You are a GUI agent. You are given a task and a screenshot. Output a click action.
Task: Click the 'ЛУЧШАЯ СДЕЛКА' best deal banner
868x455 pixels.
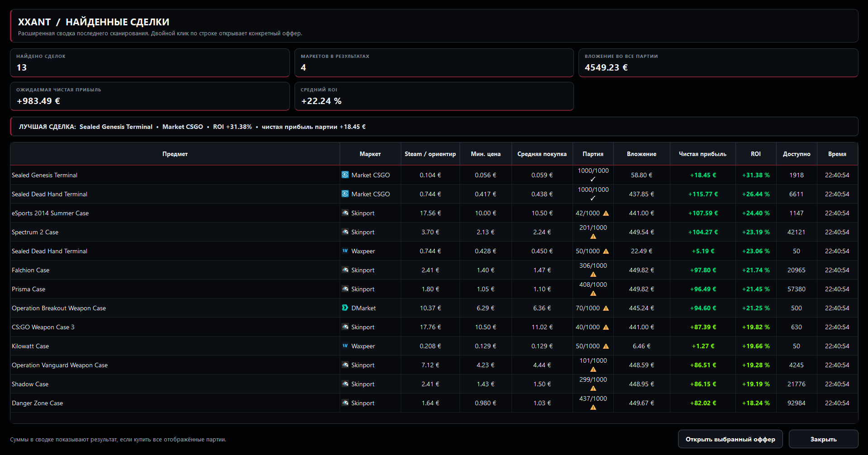(x=434, y=127)
